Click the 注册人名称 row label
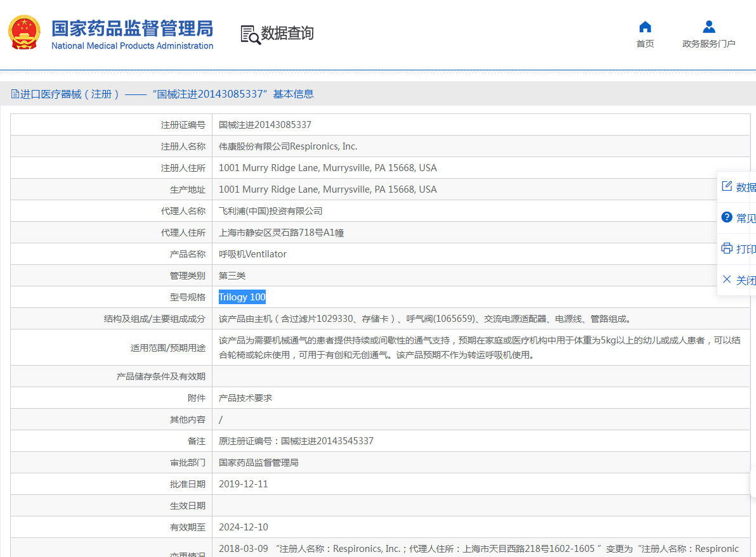Screen dimensions: 756x557 [x=183, y=146]
